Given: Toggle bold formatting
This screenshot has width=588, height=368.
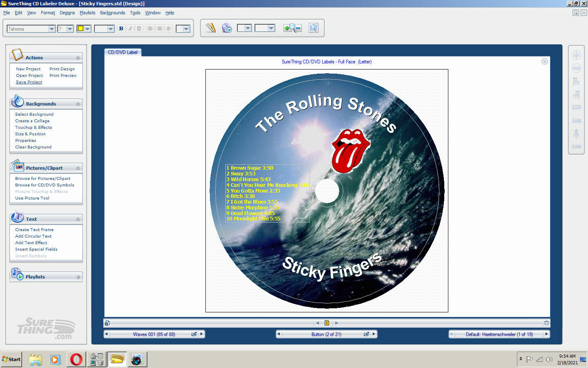Looking at the screenshot, I should pos(121,28).
